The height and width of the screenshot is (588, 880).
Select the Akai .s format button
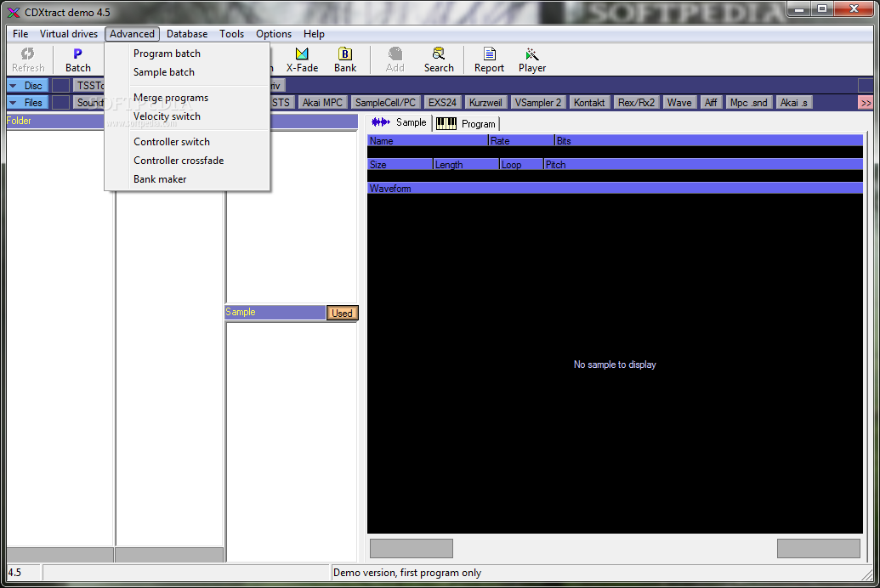click(x=793, y=103)
